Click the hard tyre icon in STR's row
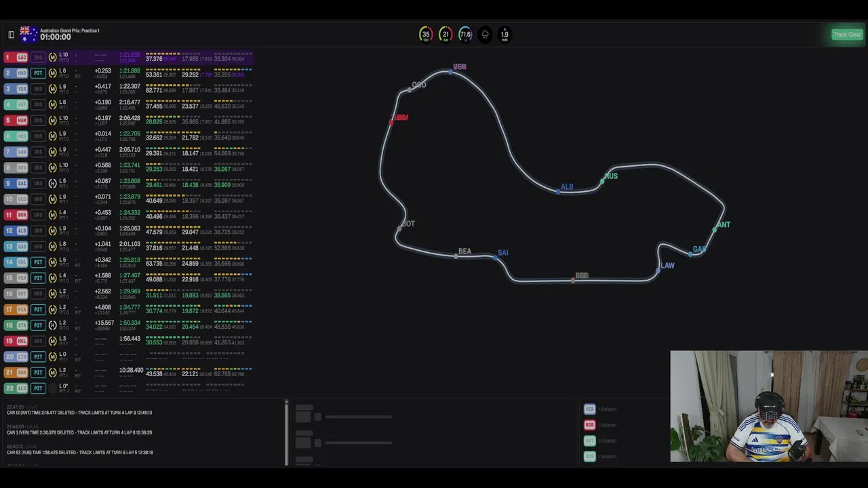Screen dimensions: 868x488 53,325
